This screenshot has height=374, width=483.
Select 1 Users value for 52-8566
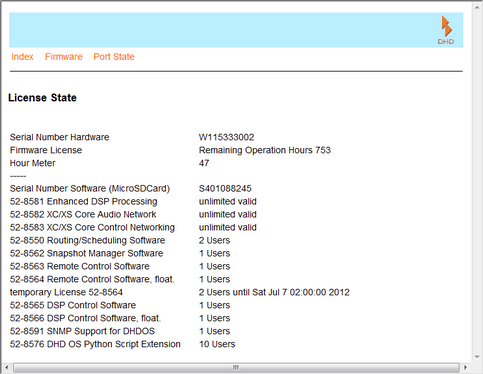(x=214, y=318)
